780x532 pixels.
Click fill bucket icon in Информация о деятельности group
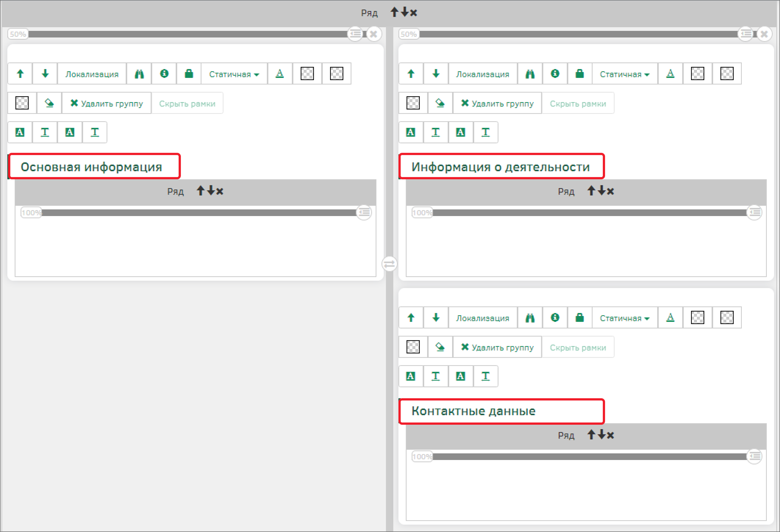click(x=440, y=103)
